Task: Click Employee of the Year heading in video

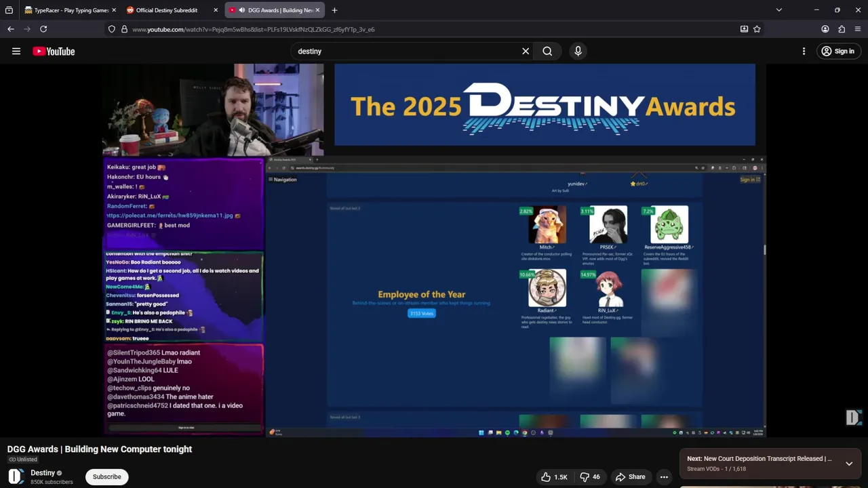Action: [x=422, y=294]
